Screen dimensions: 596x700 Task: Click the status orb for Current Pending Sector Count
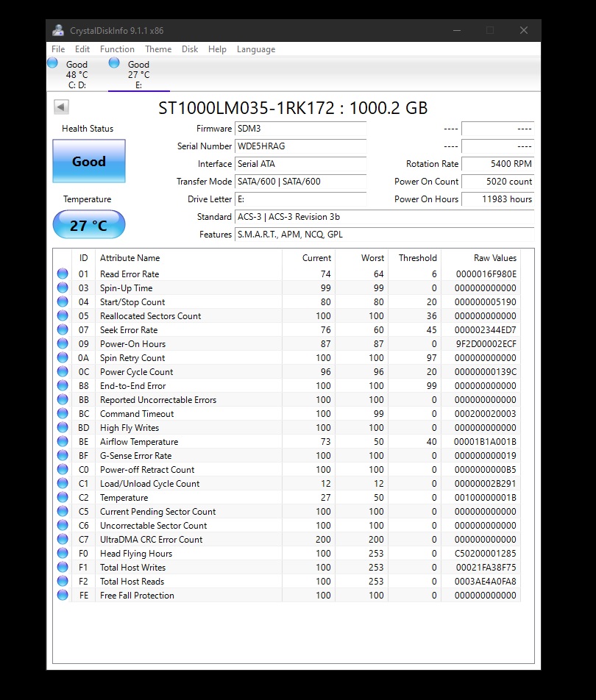point(63,511)
